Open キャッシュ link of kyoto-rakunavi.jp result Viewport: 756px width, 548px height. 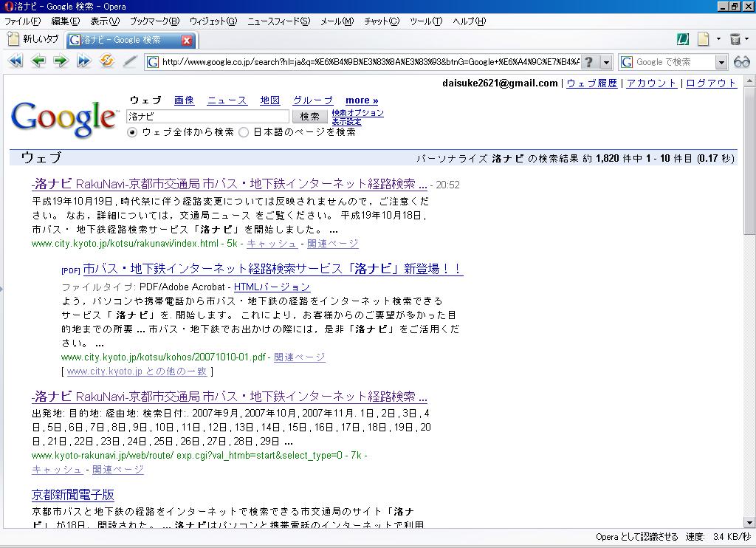(x=57, y=470)
